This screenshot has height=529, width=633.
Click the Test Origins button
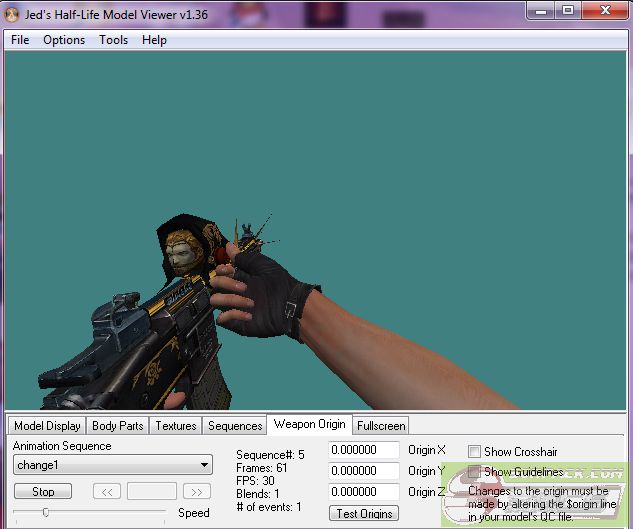pos(364,513)
